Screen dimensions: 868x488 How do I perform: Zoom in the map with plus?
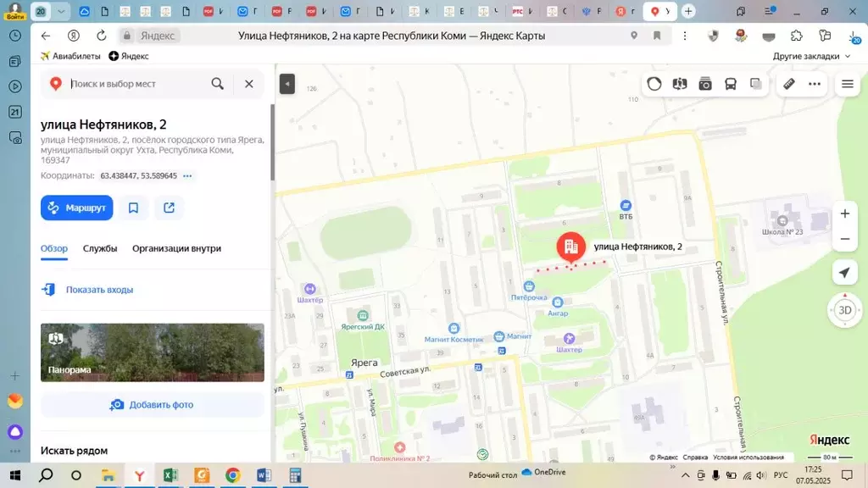tap(844, 213)
